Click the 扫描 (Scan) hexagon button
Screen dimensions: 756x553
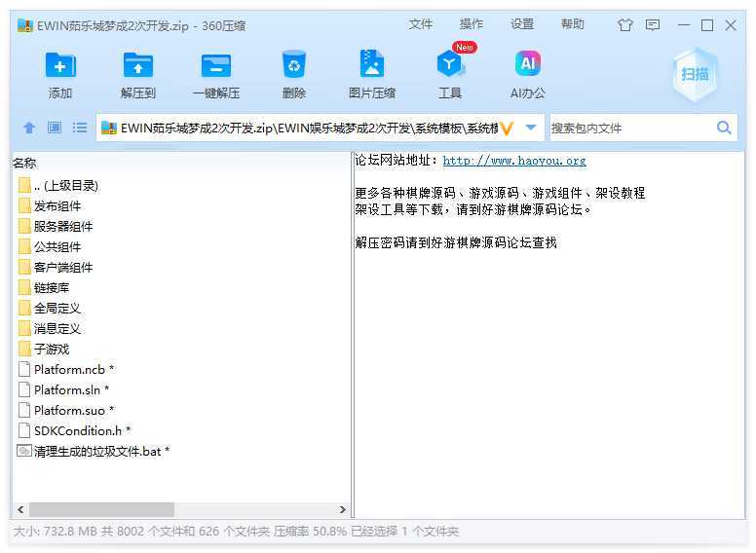click(x=695, y=74)
